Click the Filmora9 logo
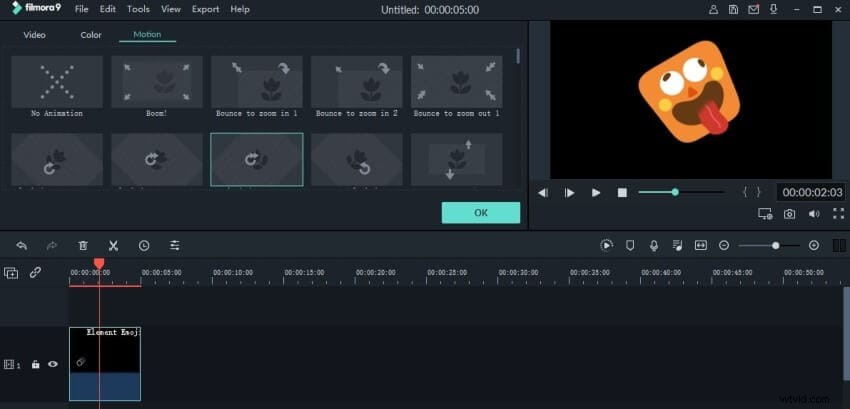This screenshot has height=409, width=850. pyautogui.click(x=38, y=9)
